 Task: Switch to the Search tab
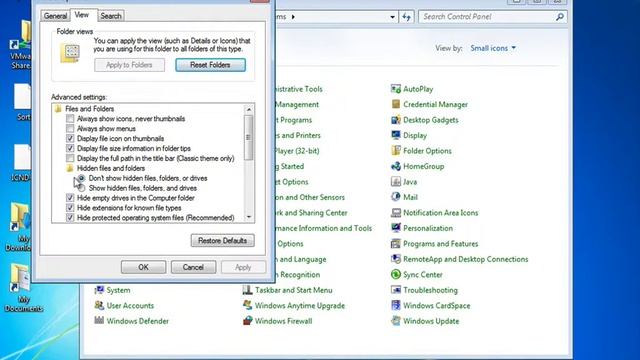click(x=111, y=16)
